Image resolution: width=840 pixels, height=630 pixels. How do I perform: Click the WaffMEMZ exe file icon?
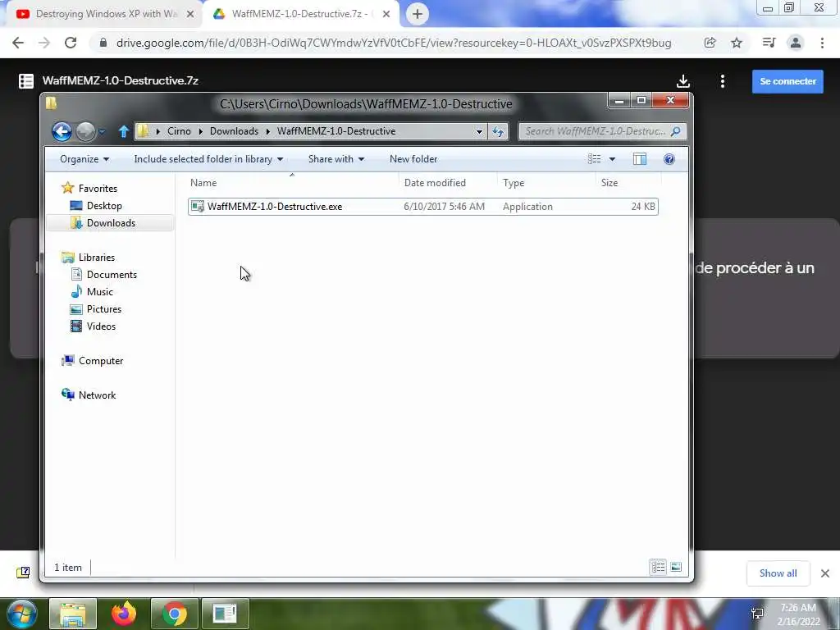[198, 207]
